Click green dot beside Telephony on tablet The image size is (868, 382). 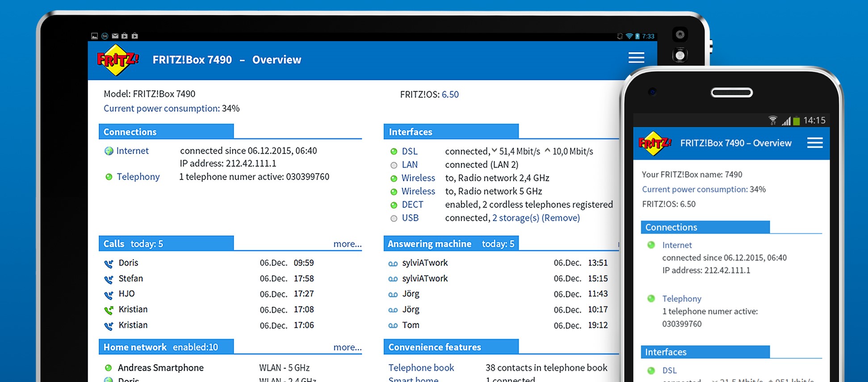point(109,177)
